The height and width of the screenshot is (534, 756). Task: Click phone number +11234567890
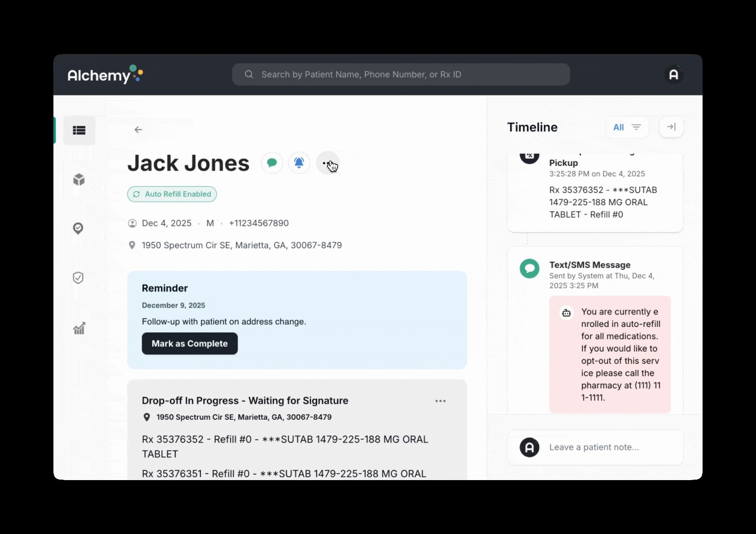coord(259,223)
